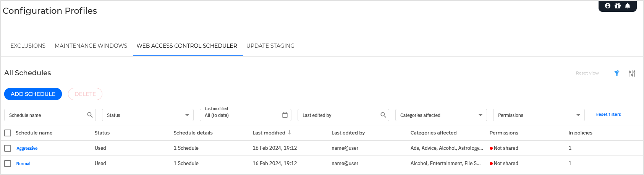Click name@user in the Normal row

tap(345, 163)
